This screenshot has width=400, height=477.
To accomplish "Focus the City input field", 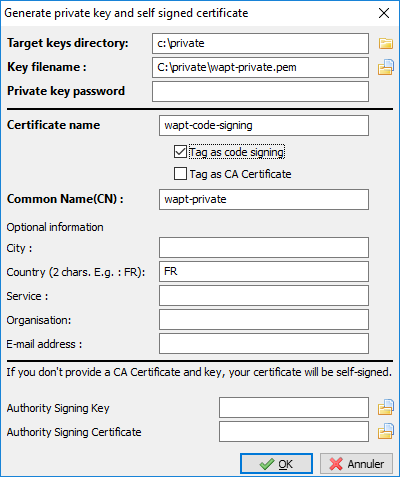I will pos(264,247).
